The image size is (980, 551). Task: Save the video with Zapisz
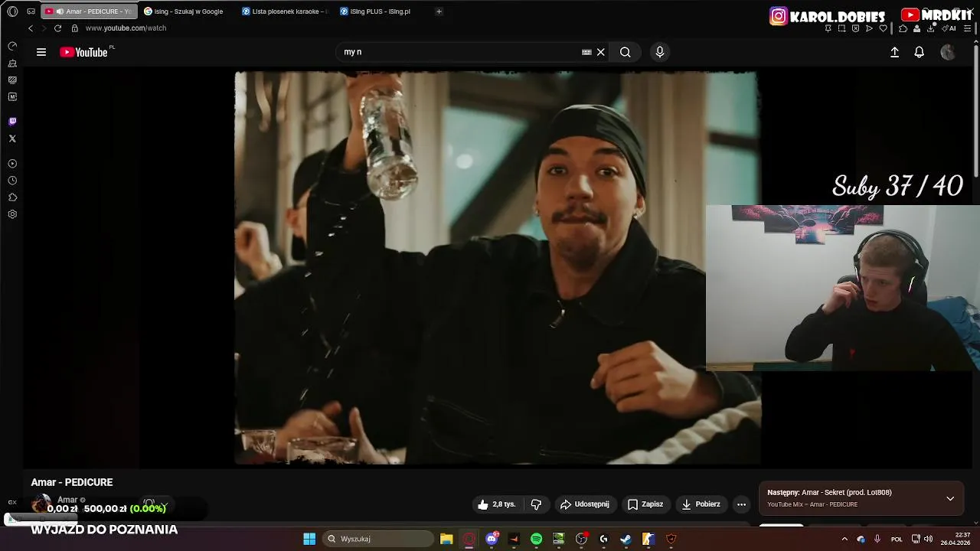[645, 504]
